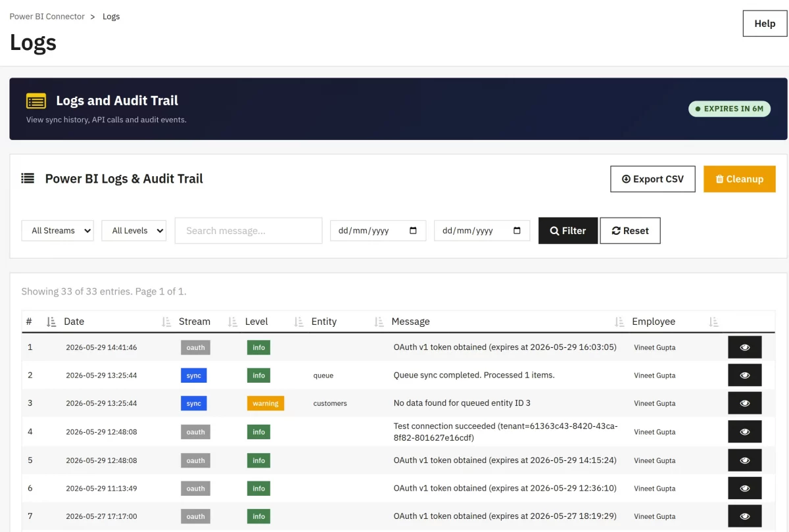Click date 2026-05-27 17:17:00

pos(101,516)
